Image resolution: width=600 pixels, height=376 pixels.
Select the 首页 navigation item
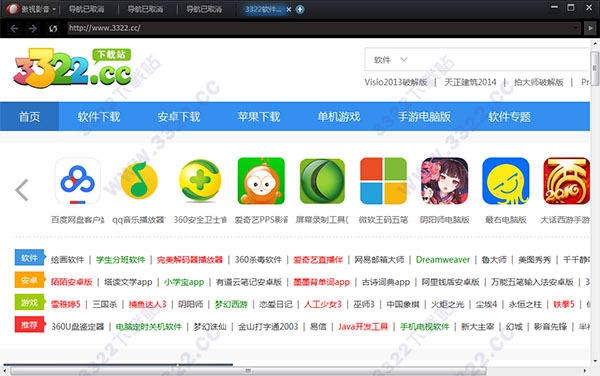tap(29, 117)
